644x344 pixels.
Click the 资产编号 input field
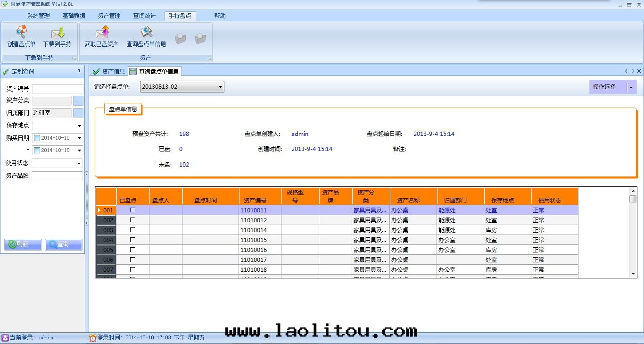(x=57, y=89)
